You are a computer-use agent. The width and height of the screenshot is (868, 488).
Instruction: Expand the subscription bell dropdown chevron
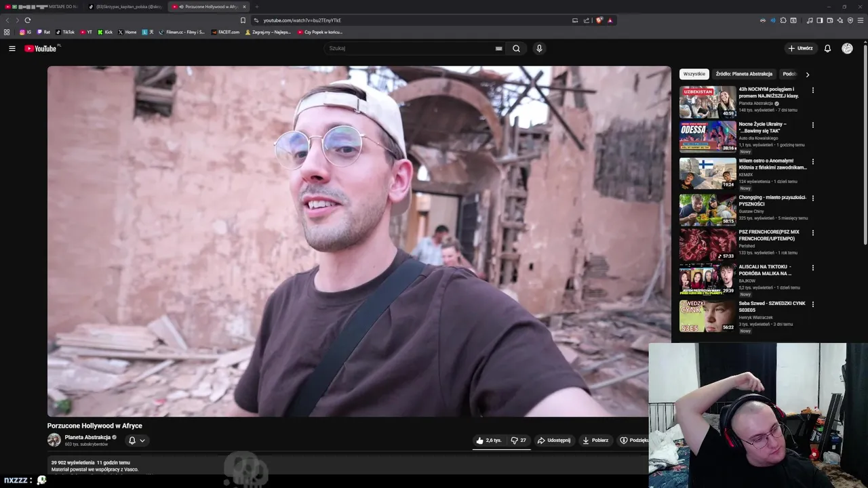(142, 441)
